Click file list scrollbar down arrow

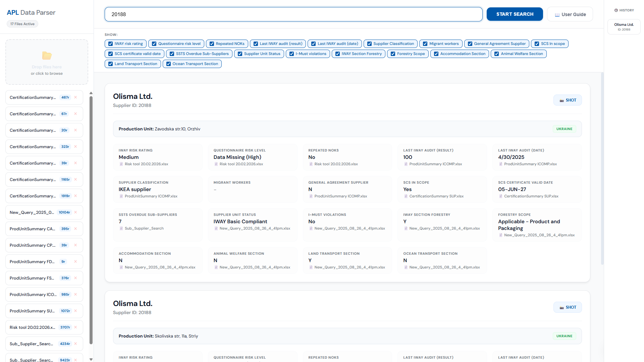coord(91,359)
